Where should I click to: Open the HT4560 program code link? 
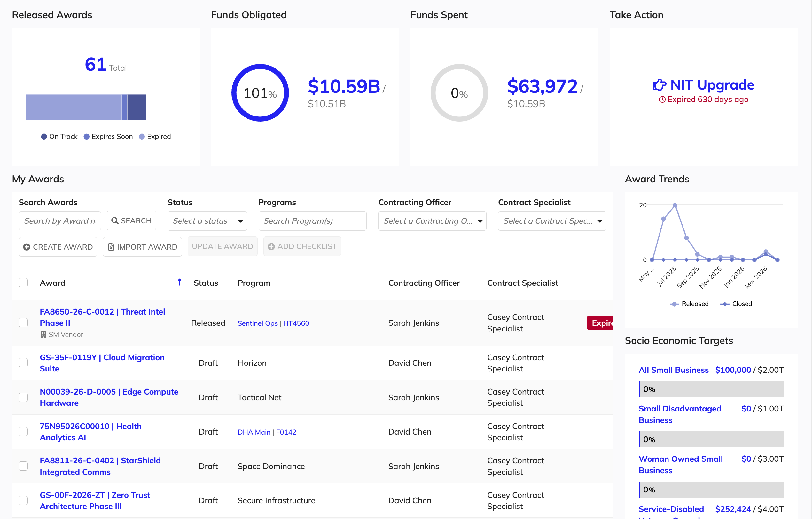(x=296, y=323)
